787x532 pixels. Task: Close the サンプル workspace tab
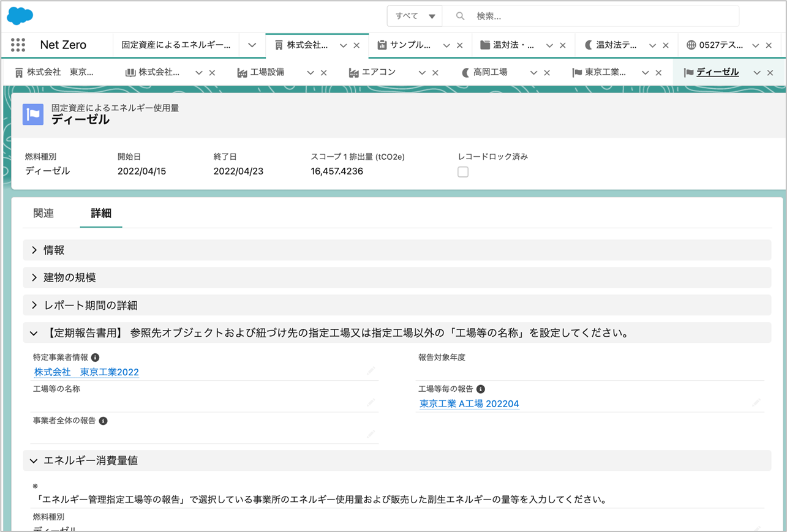click(460, 45)
